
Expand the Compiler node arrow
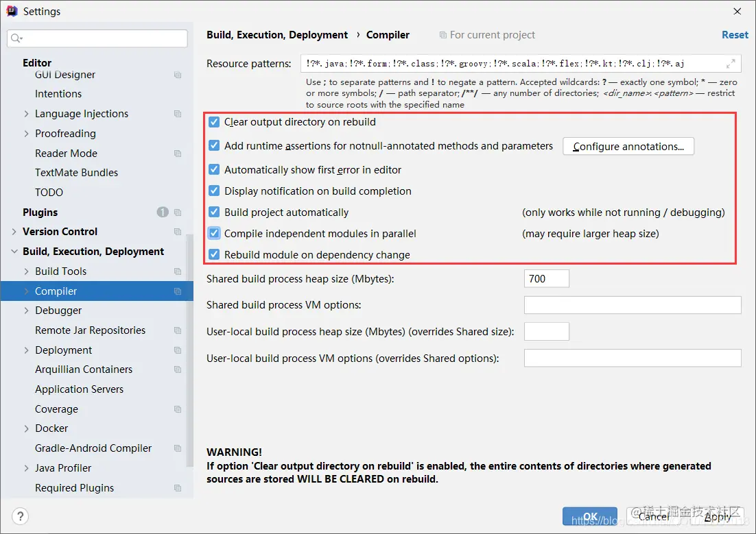pos(26,291)
